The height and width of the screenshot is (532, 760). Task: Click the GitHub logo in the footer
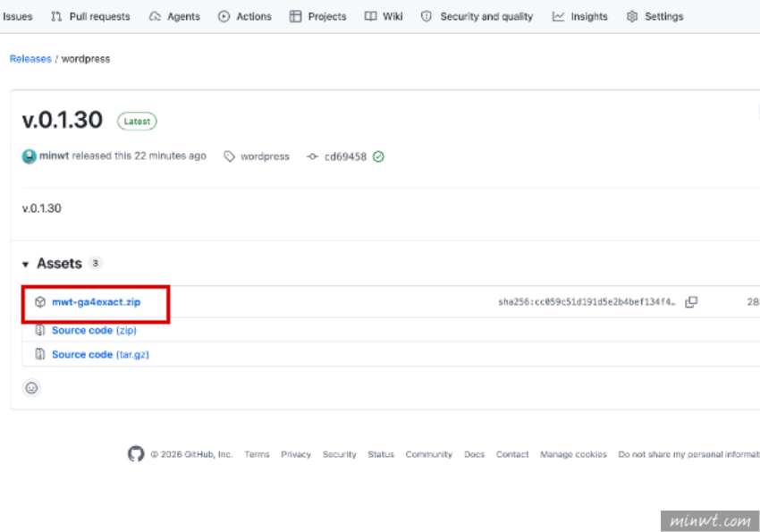click(x=136, y=454)
